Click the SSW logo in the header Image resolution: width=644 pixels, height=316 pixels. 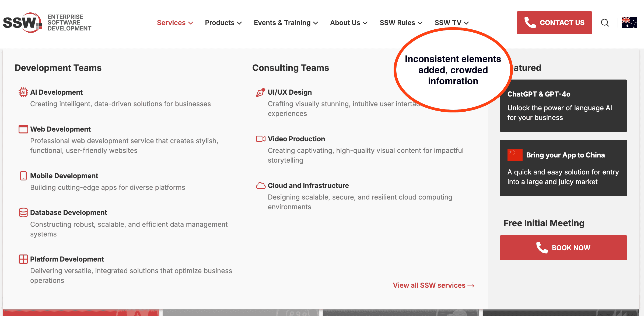click(23, 23)
